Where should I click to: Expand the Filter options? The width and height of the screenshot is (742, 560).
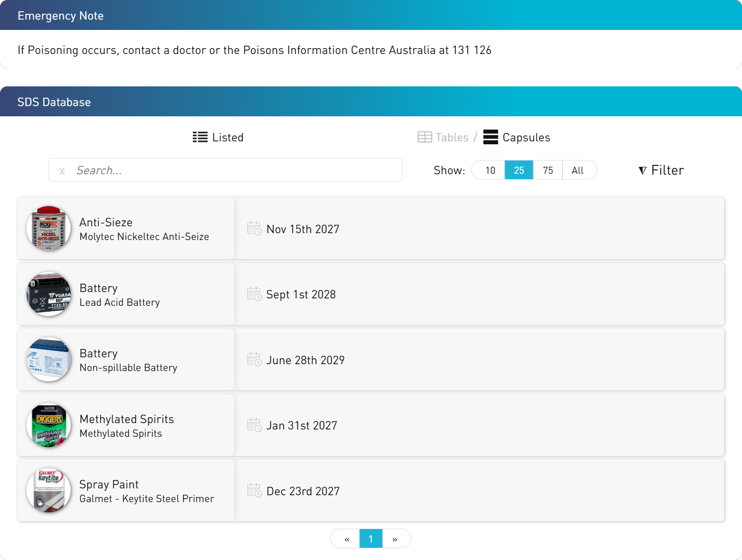661,170
